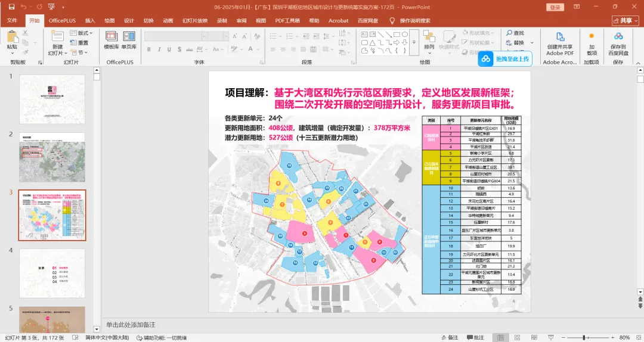This screenshot has height=342, width=644.
Task: Open the OfficePLUS tab
Action: click(63, 20)
